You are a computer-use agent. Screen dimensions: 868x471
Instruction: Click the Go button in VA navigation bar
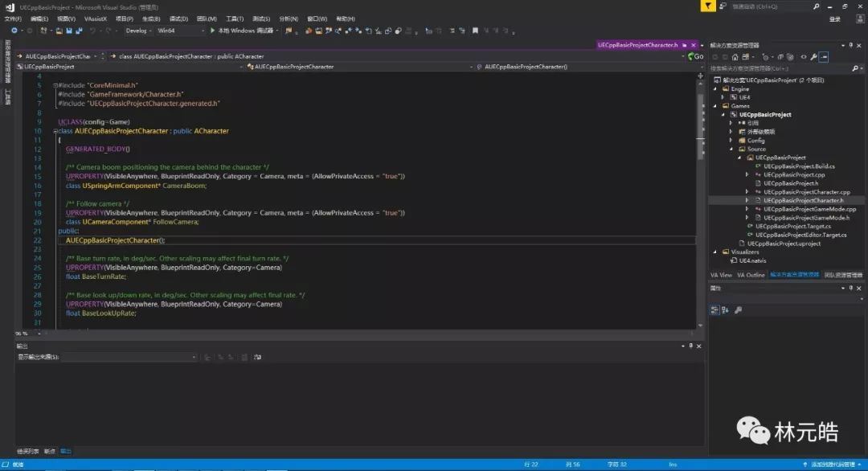pos(696,56)
